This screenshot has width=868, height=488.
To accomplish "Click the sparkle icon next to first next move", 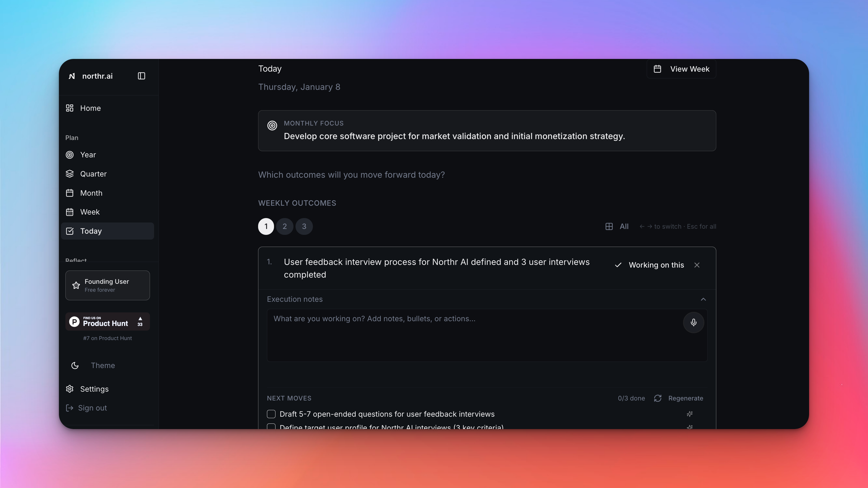I will [689, 414].
